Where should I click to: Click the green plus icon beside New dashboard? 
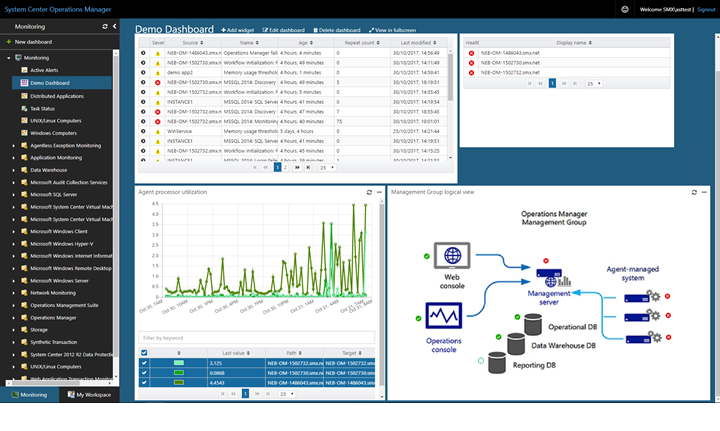tap(8, 42)
